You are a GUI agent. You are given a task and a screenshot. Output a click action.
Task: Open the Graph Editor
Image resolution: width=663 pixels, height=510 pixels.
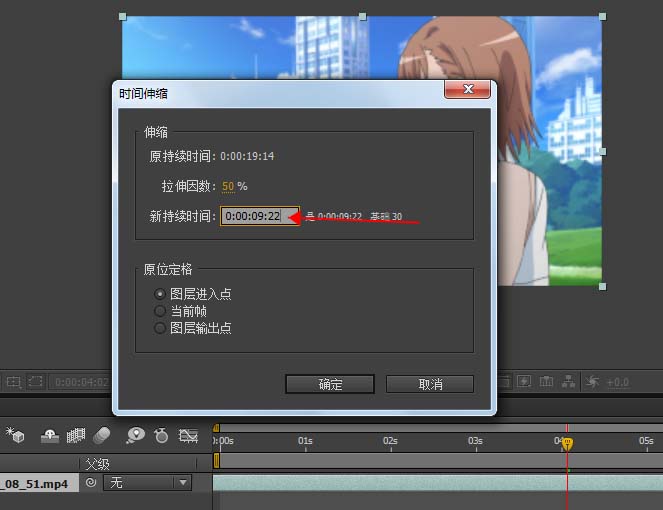point(188,435)
